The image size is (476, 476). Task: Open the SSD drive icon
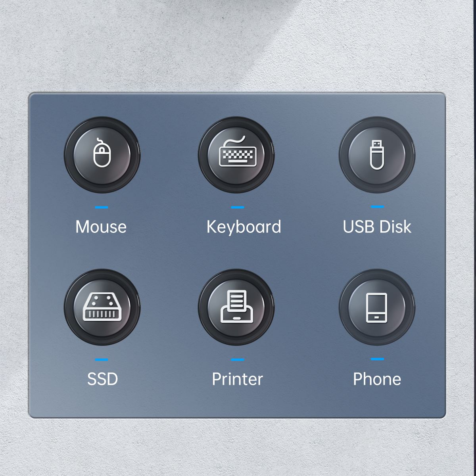(x=102, y=307)
